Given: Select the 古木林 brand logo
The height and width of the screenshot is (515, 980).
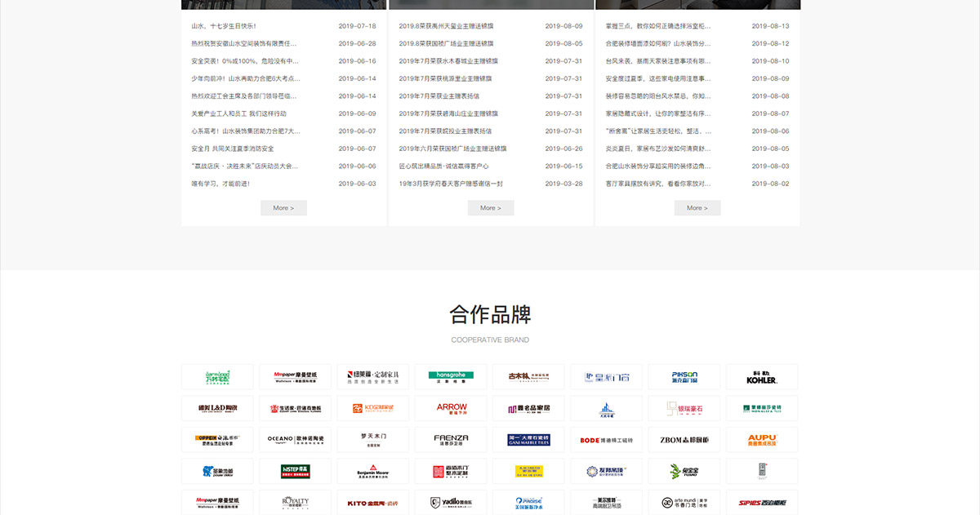Looking at the screenshot, I should [x=528, y=376].
